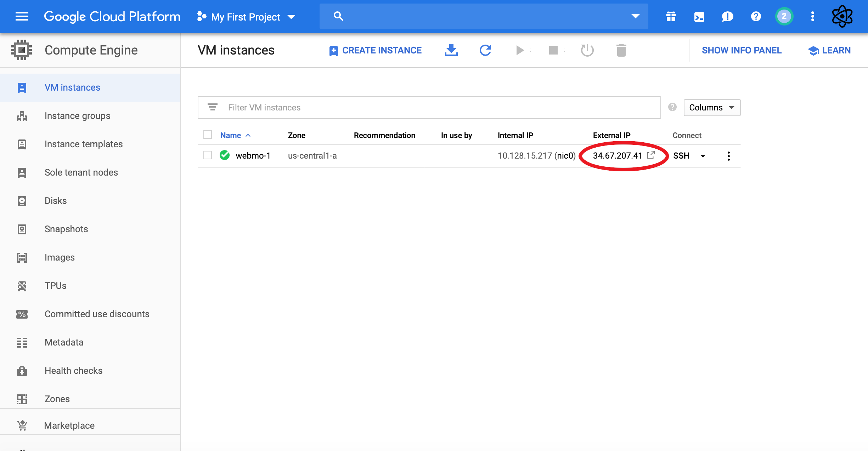Open the hamburger navigation menu

click(x=22, y=17)
